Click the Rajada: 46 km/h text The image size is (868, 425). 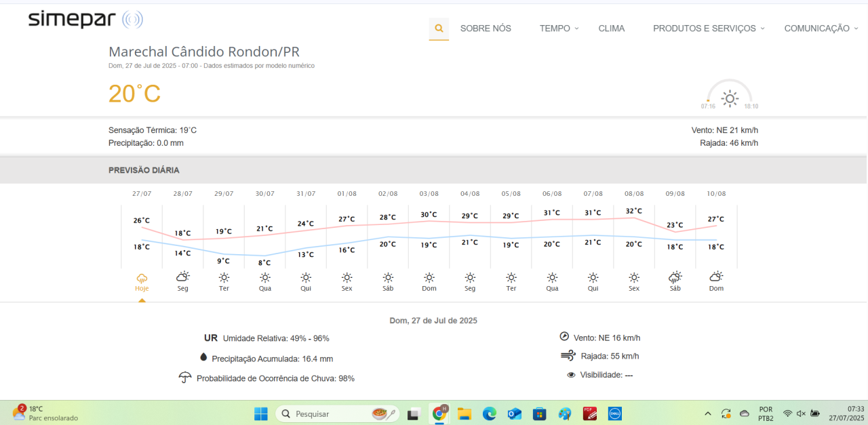tap(729, 143)
